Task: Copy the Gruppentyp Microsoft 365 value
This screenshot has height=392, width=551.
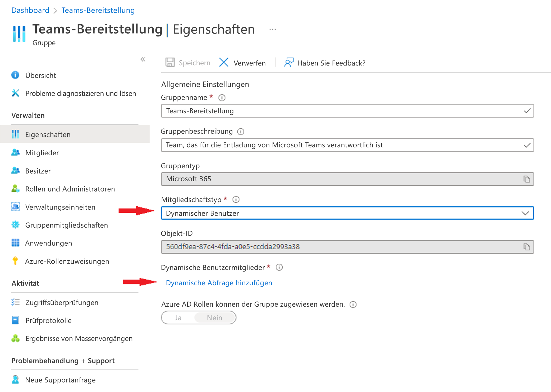Action: (x=526, y=179)
